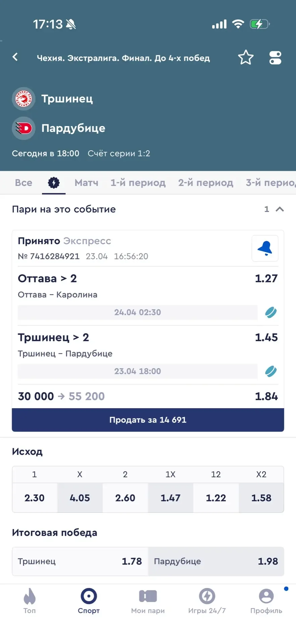Tap the Tršinec team logo

pyautogui.click(x=23, y=99)
